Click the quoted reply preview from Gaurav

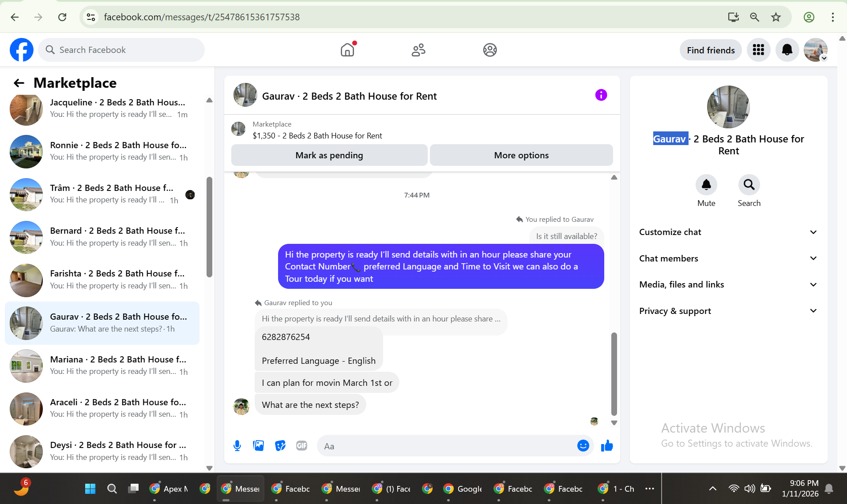point(381,319)
